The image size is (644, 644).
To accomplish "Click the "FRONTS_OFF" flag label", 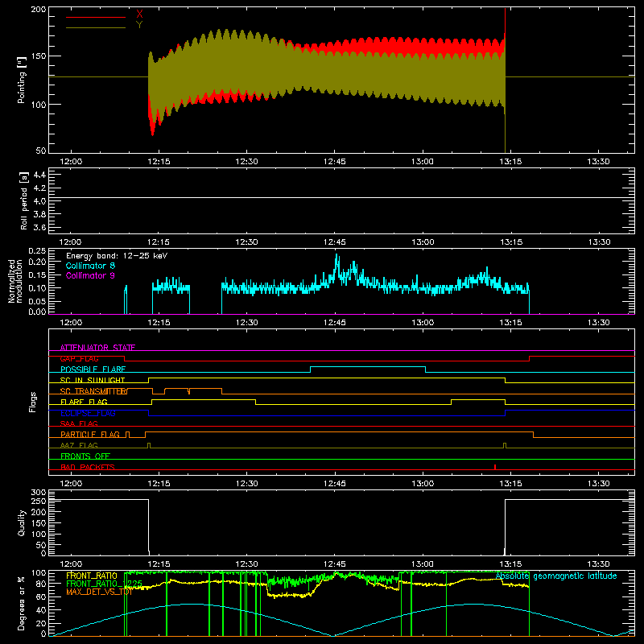I will [85, 456].
